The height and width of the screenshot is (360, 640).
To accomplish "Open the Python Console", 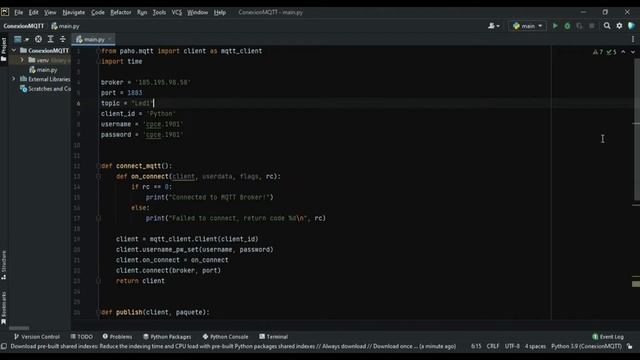I will click(x=225, y=337).
